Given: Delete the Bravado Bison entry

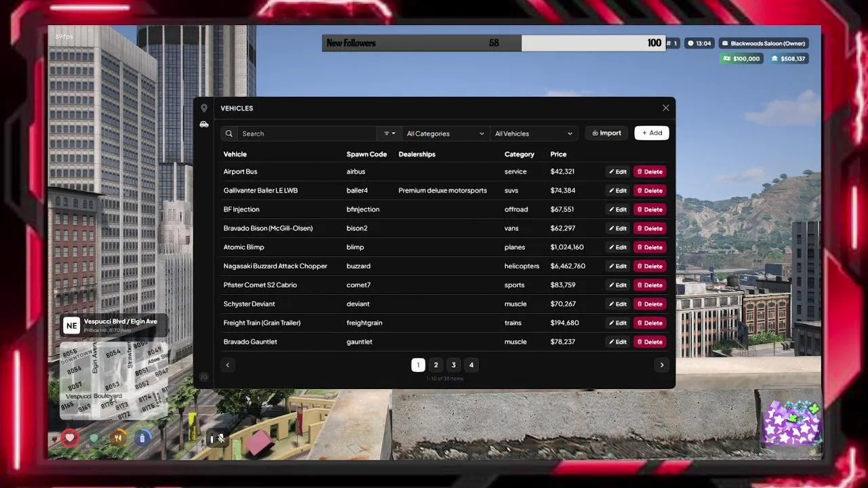Looking at the screenshot, I should point(650,228).
